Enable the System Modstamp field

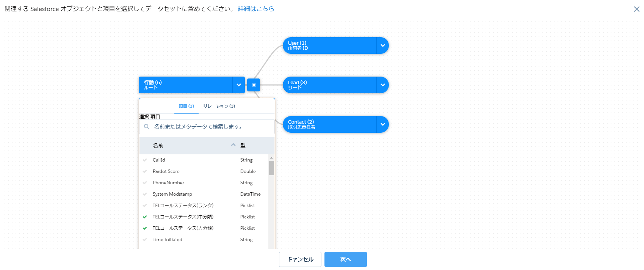[145, 194]
